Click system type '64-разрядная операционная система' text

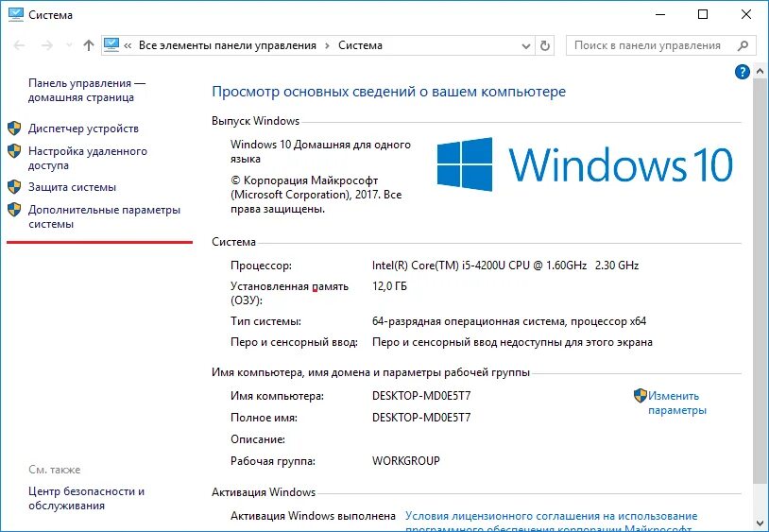(509, 321)
